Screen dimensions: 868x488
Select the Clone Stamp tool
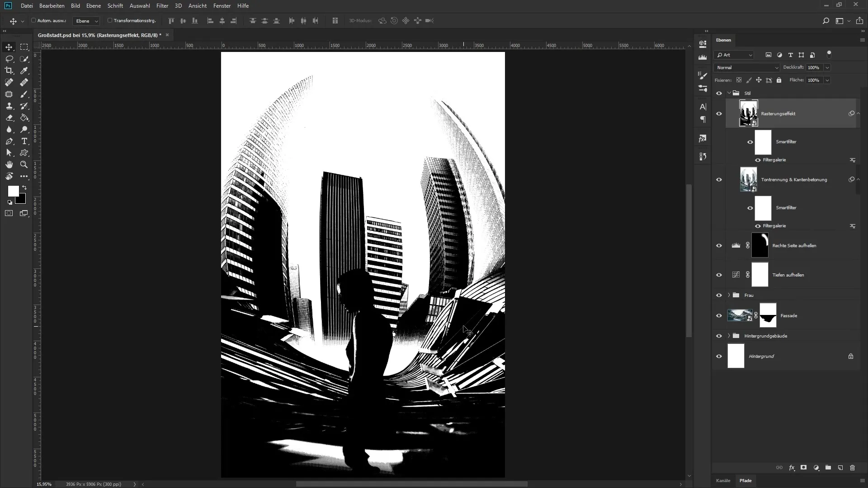point(9,106)
